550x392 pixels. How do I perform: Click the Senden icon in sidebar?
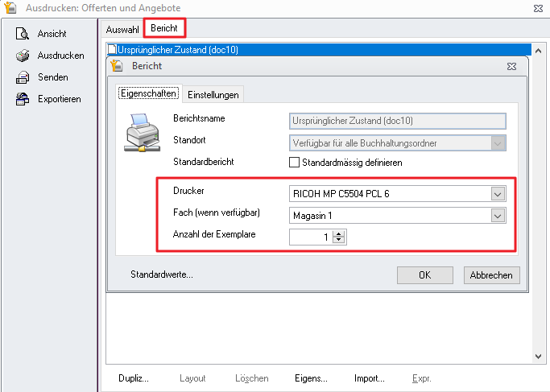(x=23, y=77)
